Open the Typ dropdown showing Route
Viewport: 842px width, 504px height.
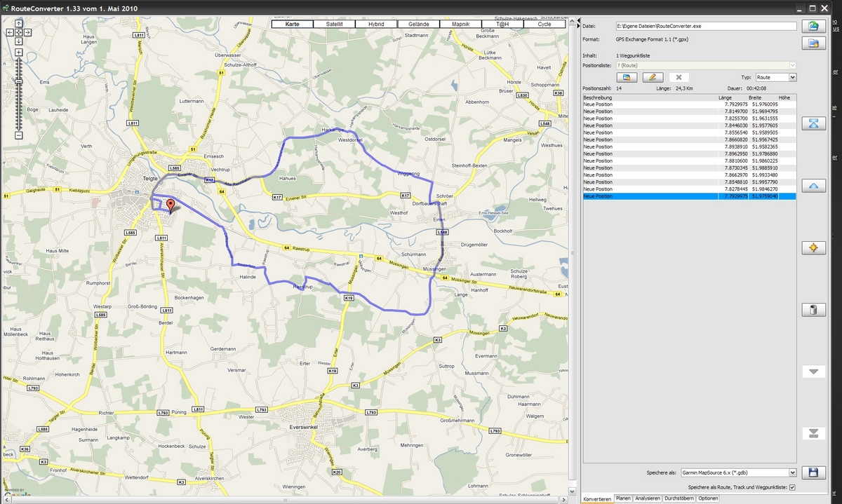point(775,77)
